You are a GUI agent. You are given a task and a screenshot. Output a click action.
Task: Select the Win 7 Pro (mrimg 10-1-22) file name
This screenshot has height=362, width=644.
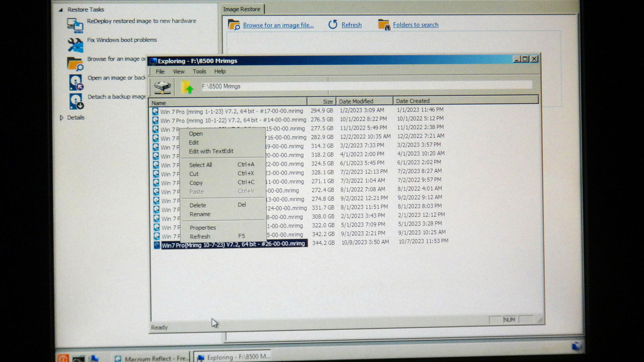pos(233,120)
